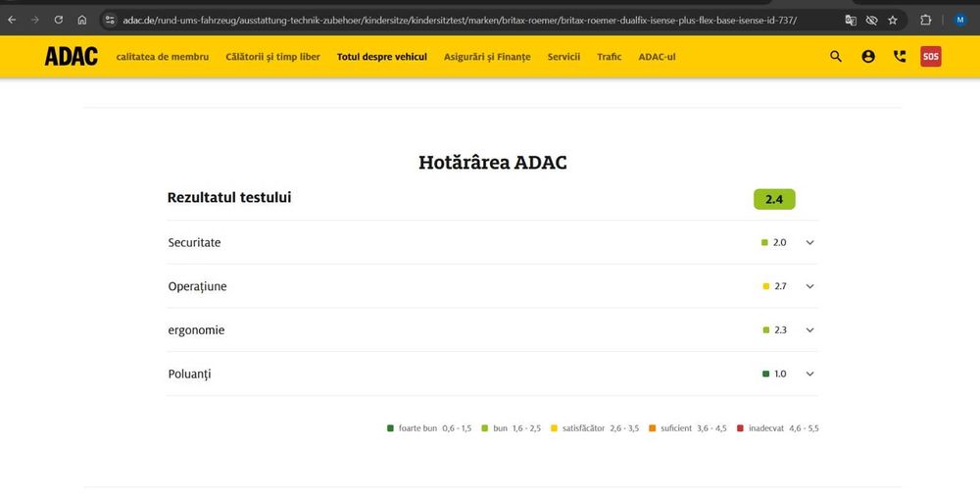Open the 'calitatea de membru' menu
Screen dimensions: 980x499
pos(163,57)
